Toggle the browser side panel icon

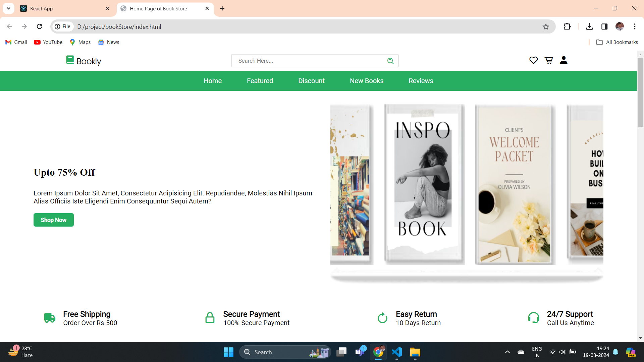click(604, 26)
